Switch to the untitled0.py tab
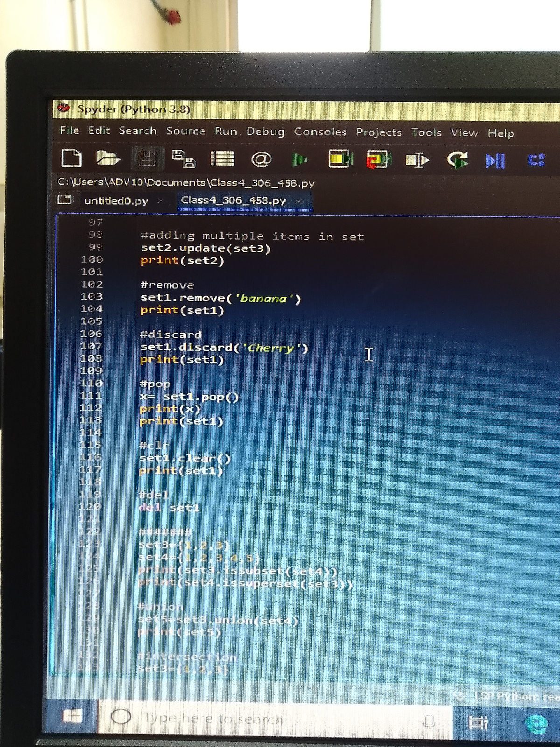Viewport: 560px width, 747px height. click(x=116, y=201)
